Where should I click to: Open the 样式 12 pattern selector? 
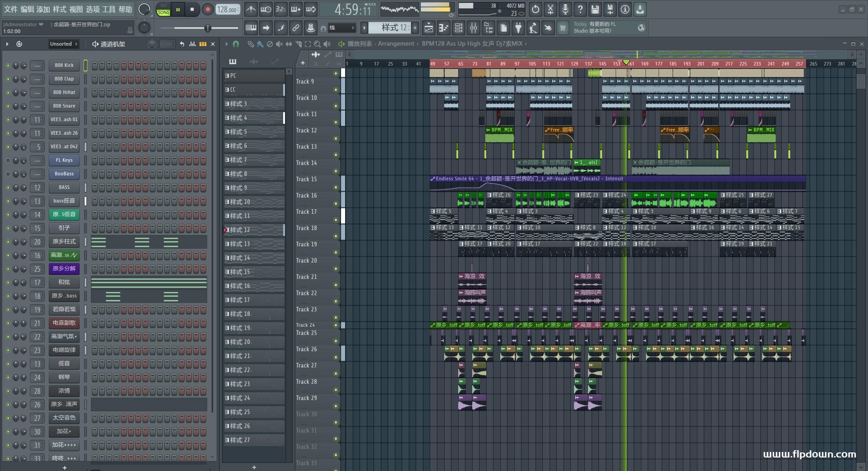(389, 28)
